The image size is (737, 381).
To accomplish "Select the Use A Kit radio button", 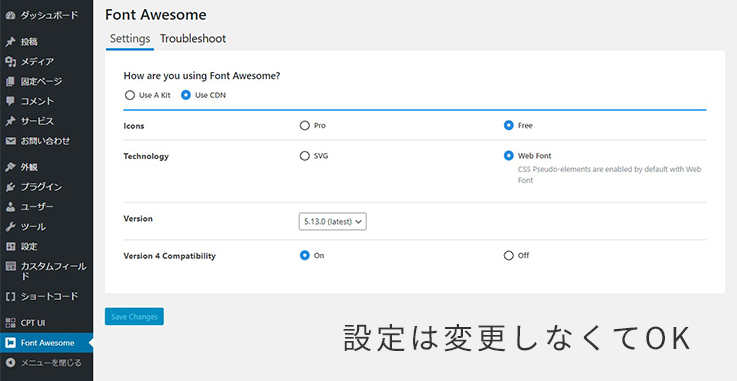I will (x=130, y=95).
